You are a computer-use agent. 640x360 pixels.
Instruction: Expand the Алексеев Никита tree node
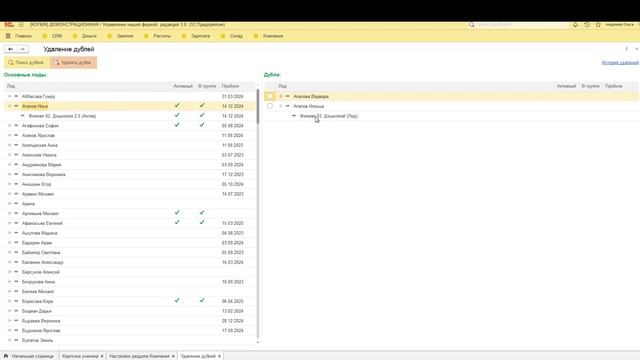click(9, 155)
